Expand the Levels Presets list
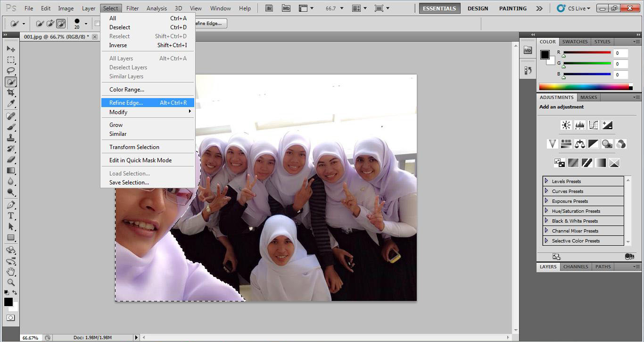Viewport: 644px width, 342px height. 546,181
